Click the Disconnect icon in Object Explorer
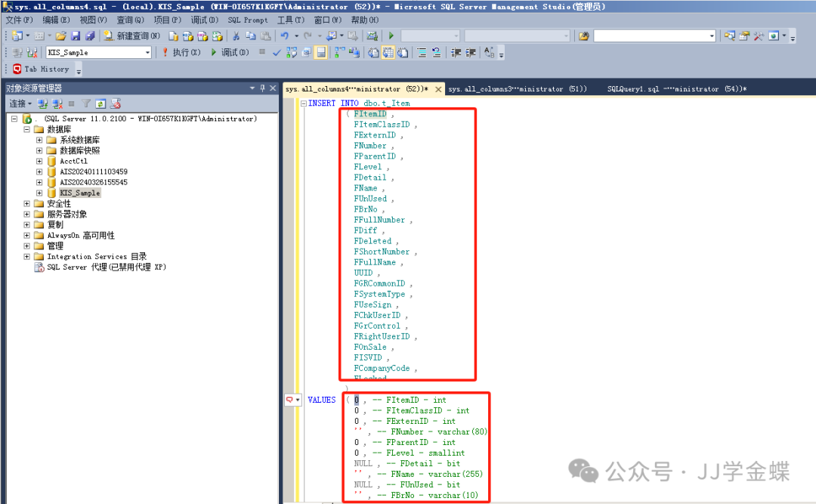 [57, 104]
